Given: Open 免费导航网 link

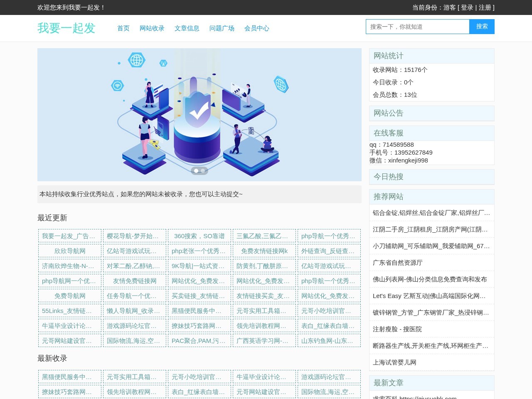Looking at the screenshot, I should pyautogui.click(x=70, y=296).
